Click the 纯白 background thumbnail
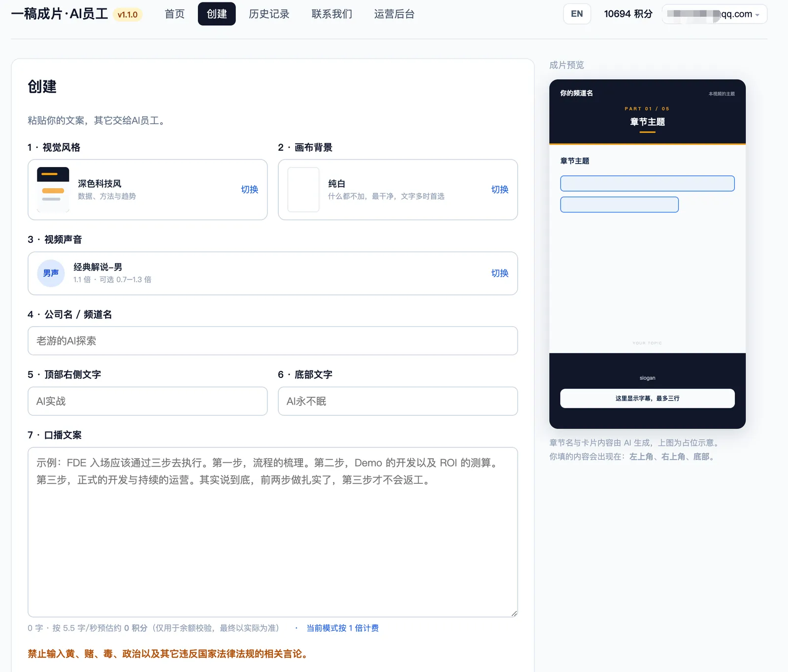 point(303,190)
